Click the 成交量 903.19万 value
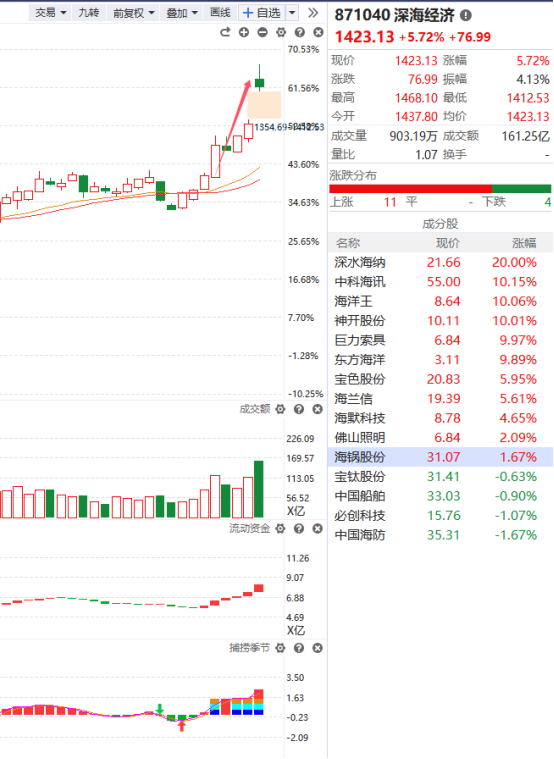Screen dimensions: 554x759 point(414,136)
